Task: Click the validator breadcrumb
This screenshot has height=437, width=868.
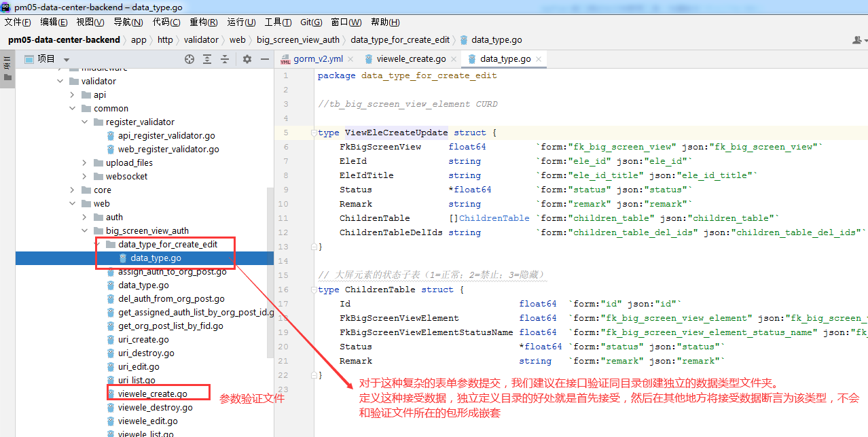Action: (x=201, y=40)
